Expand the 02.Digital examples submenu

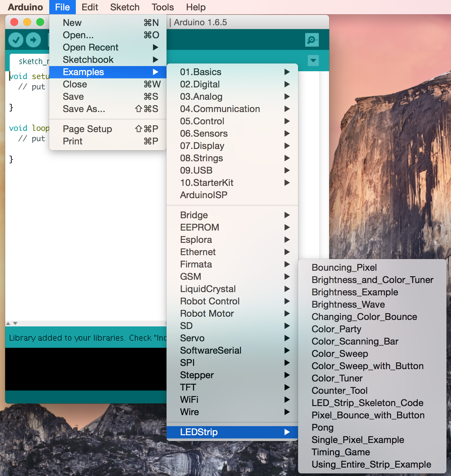click(232, 84)
